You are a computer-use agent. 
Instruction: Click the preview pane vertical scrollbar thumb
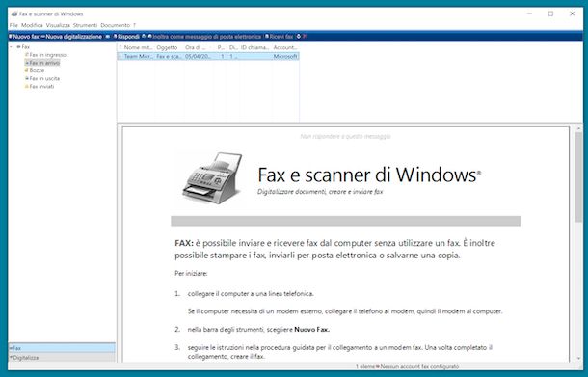click(x=578, y=176)
